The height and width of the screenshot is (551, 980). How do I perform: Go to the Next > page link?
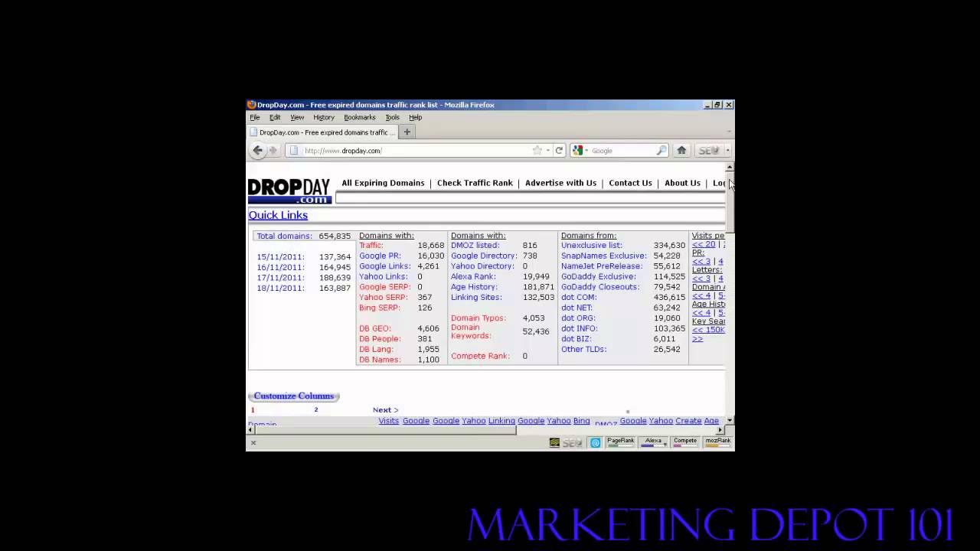385,410
